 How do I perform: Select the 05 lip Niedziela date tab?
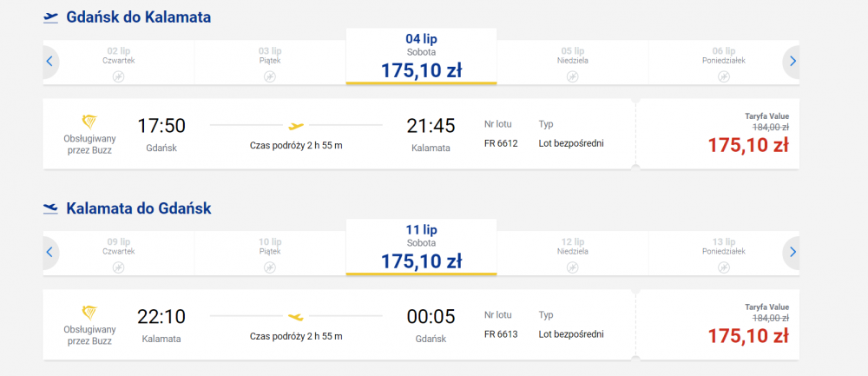pos(572,63)
